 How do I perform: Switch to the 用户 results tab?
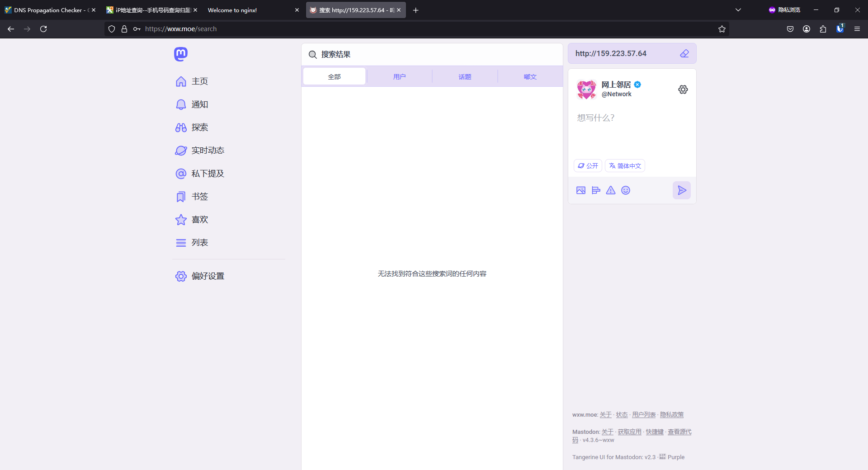(399, 77)
